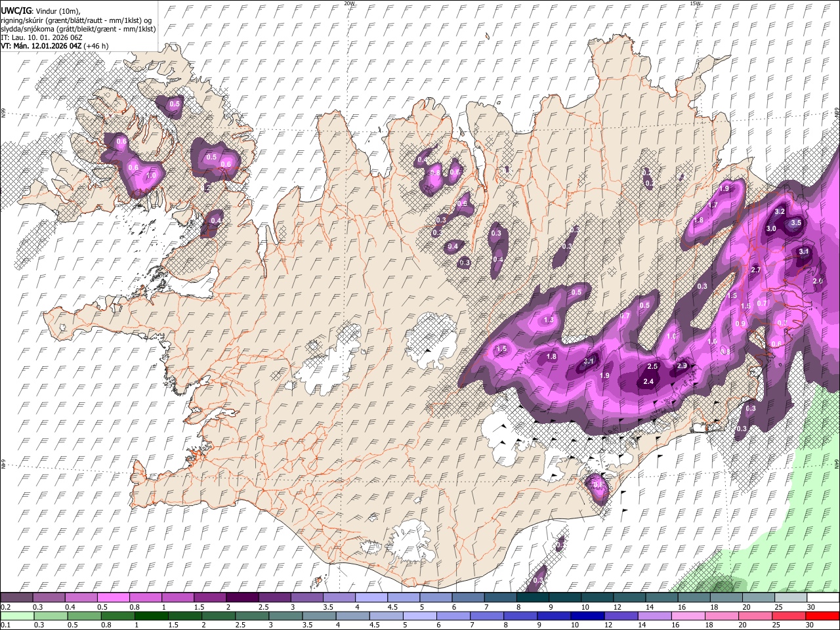Select top-row legend swatch starting at 1.5
Screen dimensions: 840x630
point(209,597)
